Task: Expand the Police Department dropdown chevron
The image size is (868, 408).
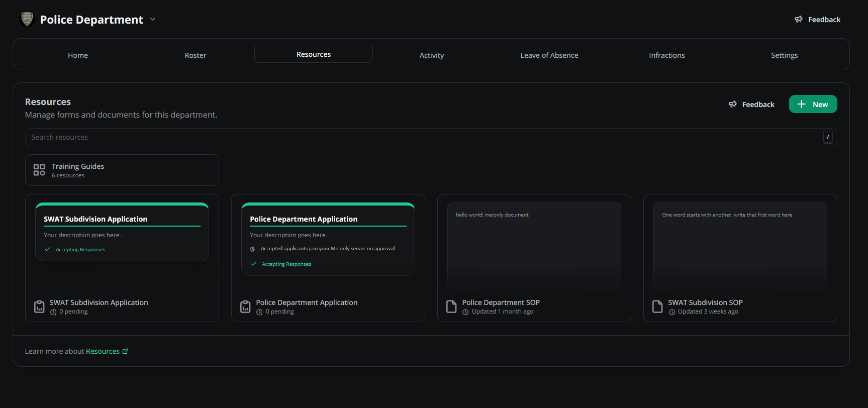Action: coord(153,19)
